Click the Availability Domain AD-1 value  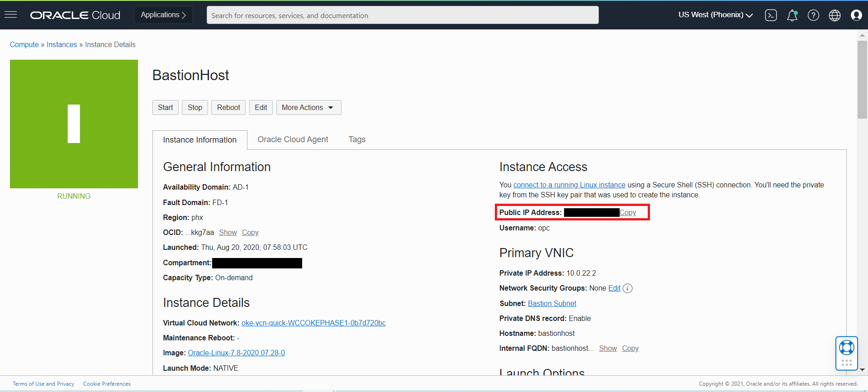point(241,187)
